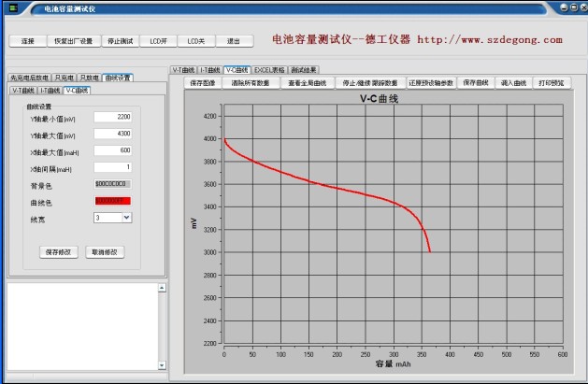
Task: Open the 线宽 line width dropdown
Action: click(126, 218)
